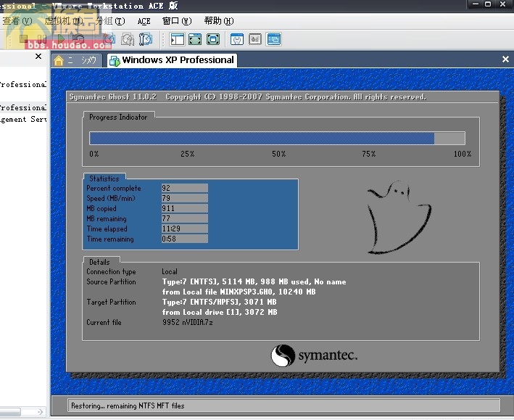Click the summary view wrench icon
Viewport: 514px width, 420px height.
(237, 39)
